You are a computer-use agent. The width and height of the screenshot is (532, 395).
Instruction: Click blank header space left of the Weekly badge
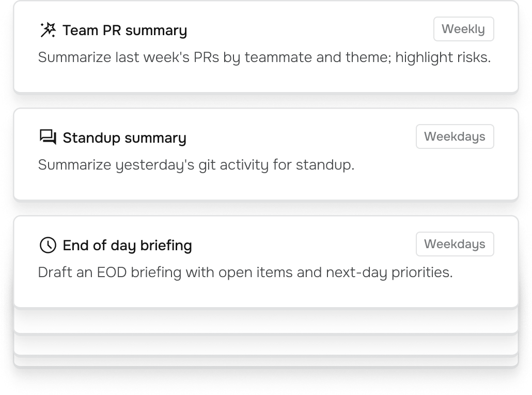[x=310, y=29]
